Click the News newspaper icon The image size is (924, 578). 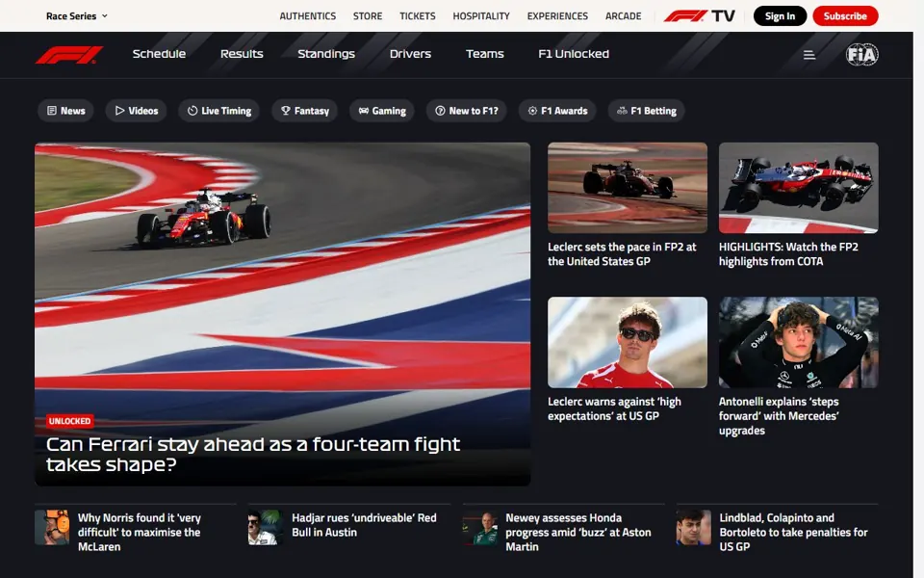click(52, 111)
